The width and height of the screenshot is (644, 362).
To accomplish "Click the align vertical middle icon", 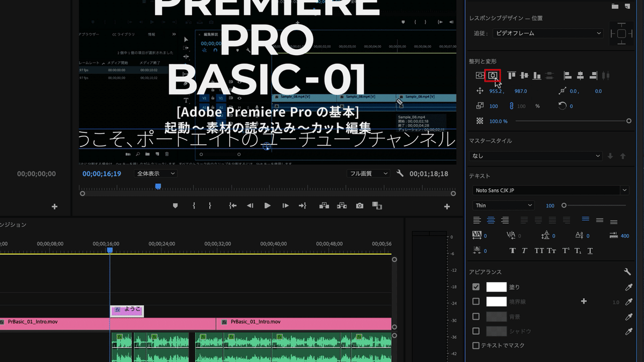I will 524,76.
